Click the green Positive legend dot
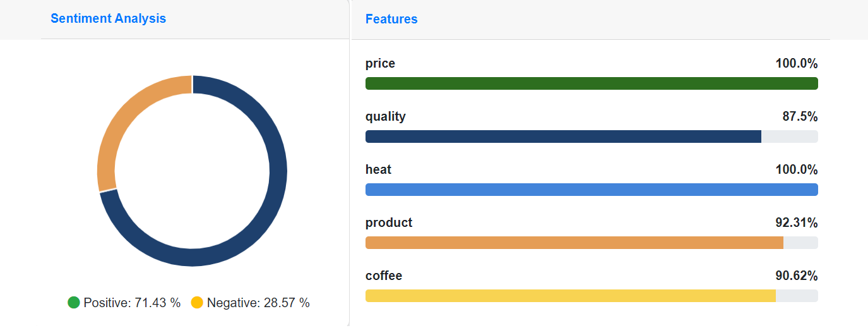This screenshot has width=868, height=328. tap(74, 303)
